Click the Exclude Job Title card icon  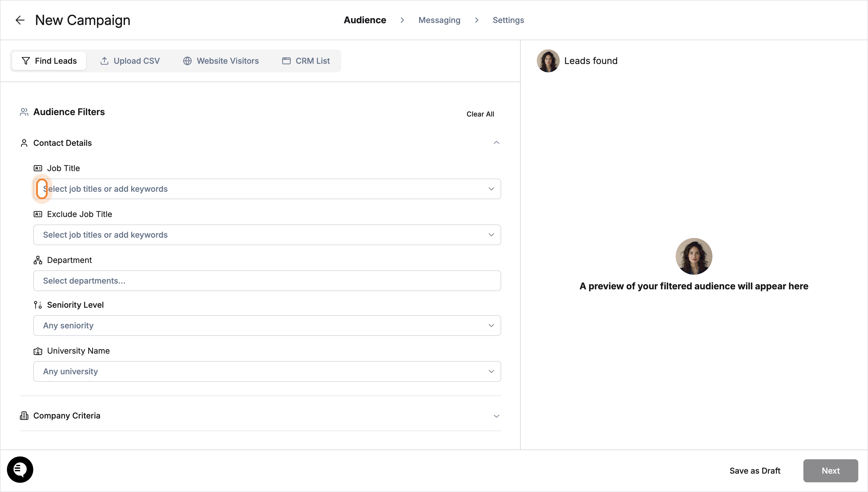pyautogui.click(x=38, y=214)
